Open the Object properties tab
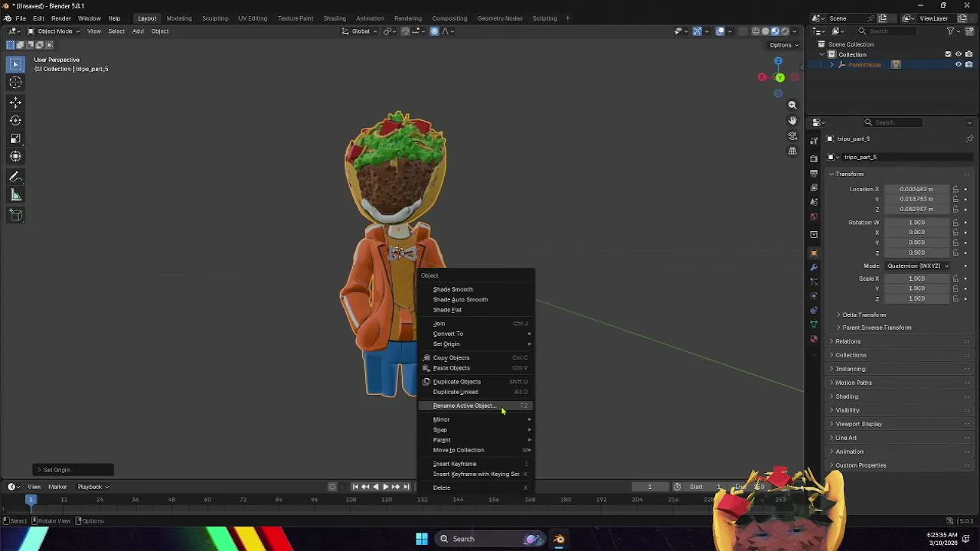The image size is (980, 551). (814, 253)
